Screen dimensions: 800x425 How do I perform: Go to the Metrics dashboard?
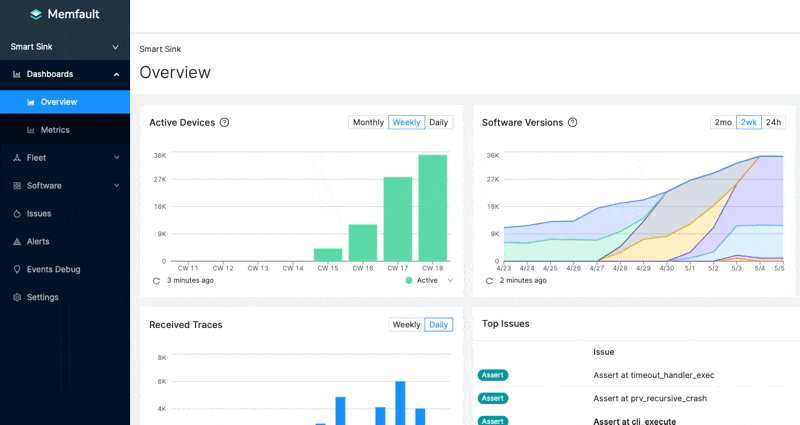coord(54,130)
